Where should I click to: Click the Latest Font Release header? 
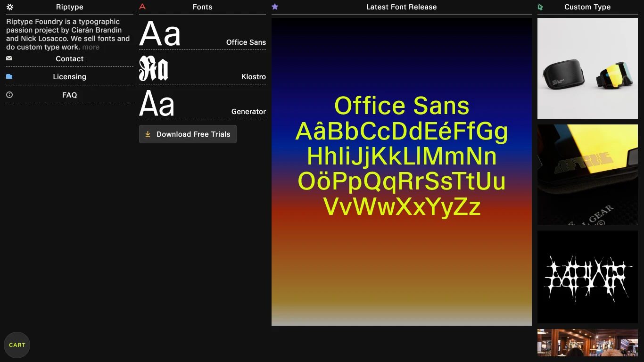tap(402, 7)
